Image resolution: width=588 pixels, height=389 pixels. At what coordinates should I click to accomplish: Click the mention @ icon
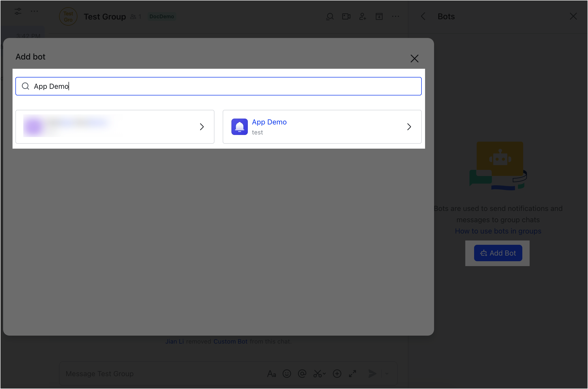click(302, 374)
